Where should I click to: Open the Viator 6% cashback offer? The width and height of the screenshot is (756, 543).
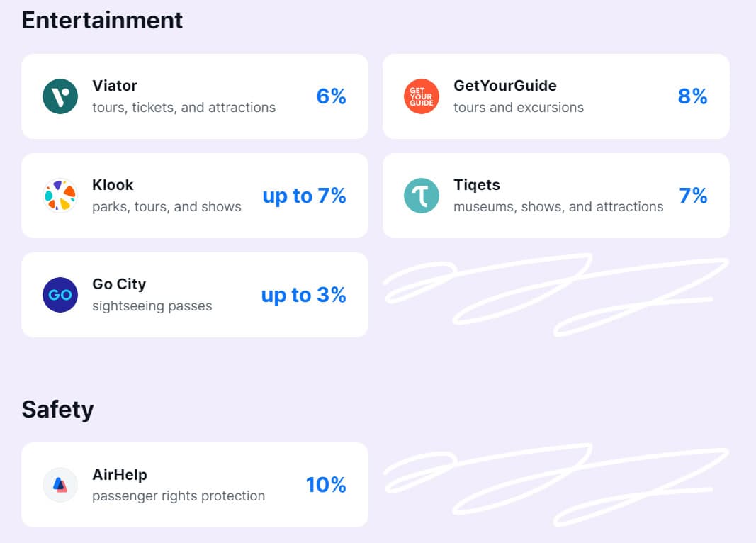(x=331, y=96)
